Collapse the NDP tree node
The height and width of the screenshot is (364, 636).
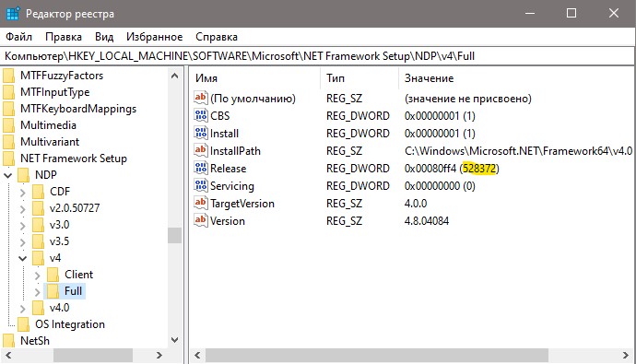coord(7,176)
